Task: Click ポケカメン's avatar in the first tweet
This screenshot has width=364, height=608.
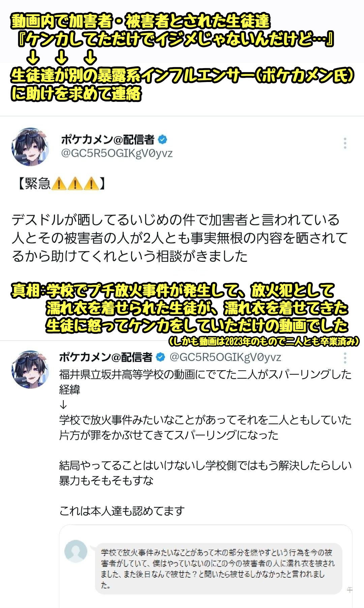Action: point(30,147)
